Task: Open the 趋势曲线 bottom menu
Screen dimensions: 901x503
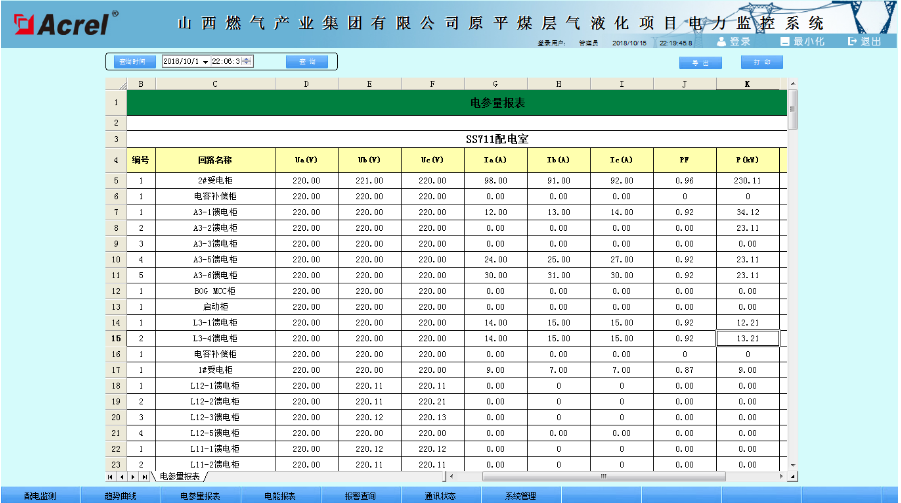Action: click(x=120, y=496)
